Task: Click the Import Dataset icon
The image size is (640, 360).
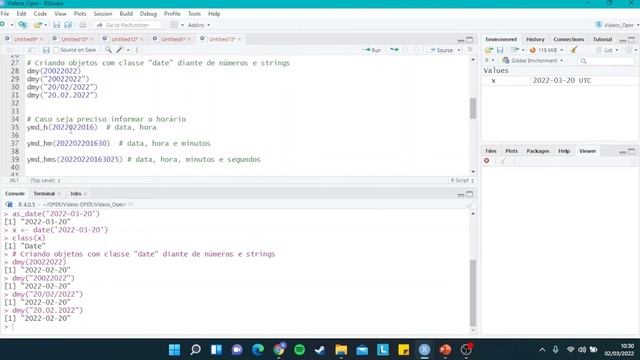Action: 515,50
